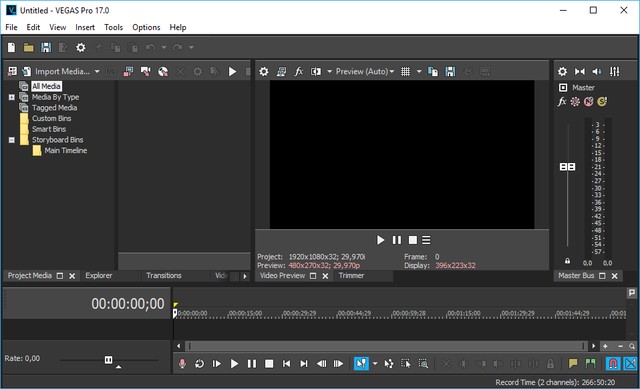640x389 pixels.
Task: Click the Import Media button
Action: (x=56, y=71)
